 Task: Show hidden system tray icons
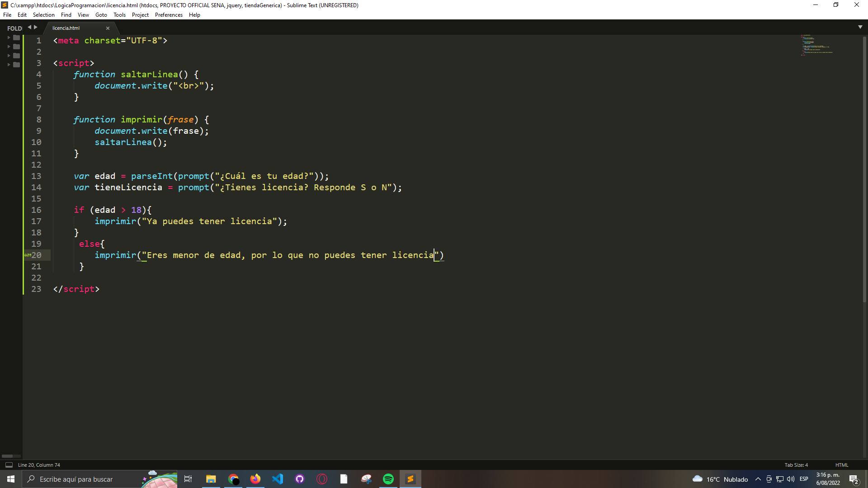click(758, 479)
